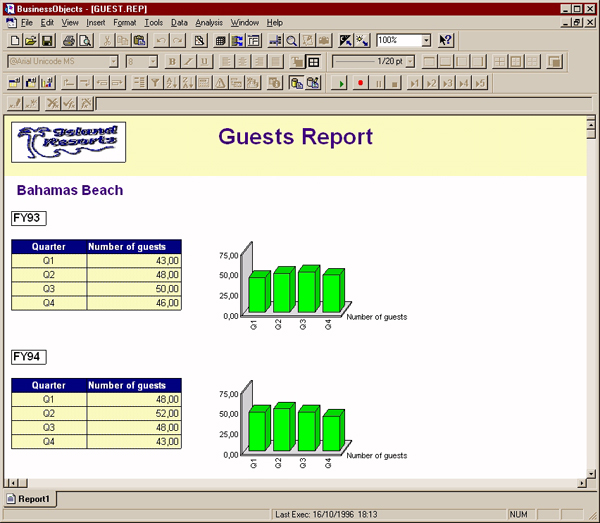Apply filter with the funnel icon
This screenshot has width=600, height=523.
click(x=155, y=82)
